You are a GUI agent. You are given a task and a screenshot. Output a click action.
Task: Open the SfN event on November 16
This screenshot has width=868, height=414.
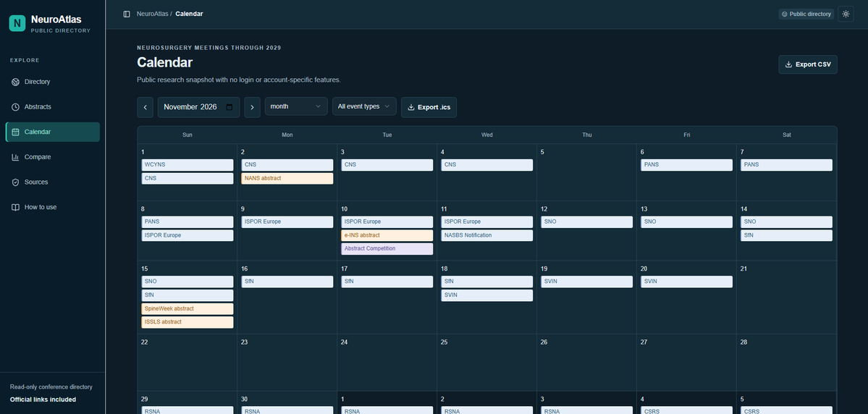pos(287,282)
